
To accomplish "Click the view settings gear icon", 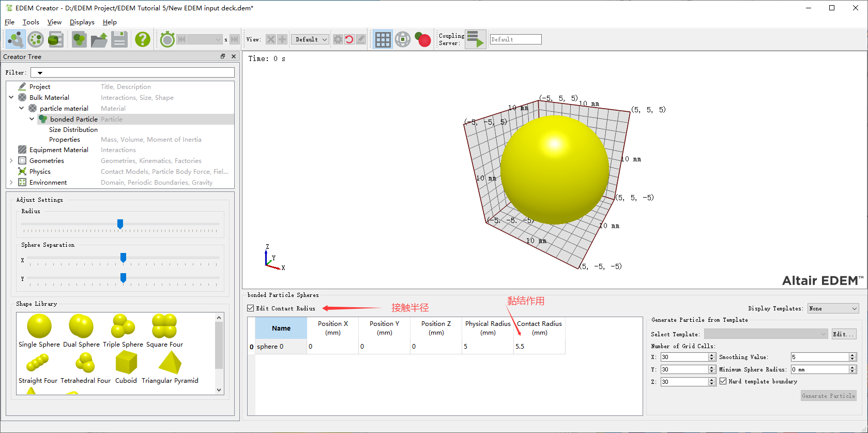I will [338, 39].
